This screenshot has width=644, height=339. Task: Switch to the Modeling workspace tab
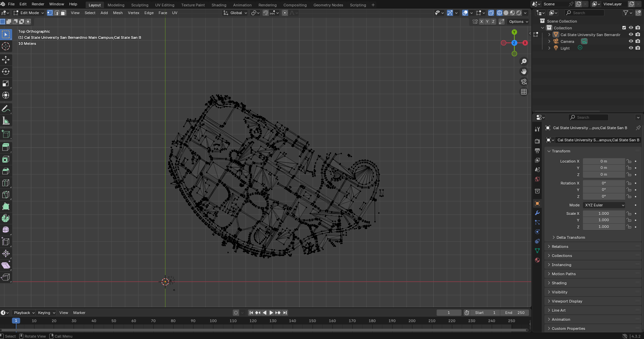click(x=116, y=5)
